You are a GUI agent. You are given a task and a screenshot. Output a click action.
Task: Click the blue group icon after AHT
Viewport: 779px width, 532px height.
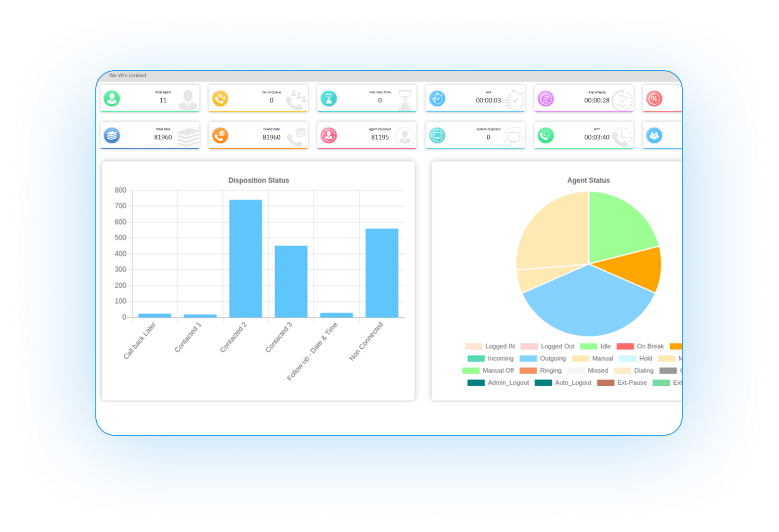point(654,136)
